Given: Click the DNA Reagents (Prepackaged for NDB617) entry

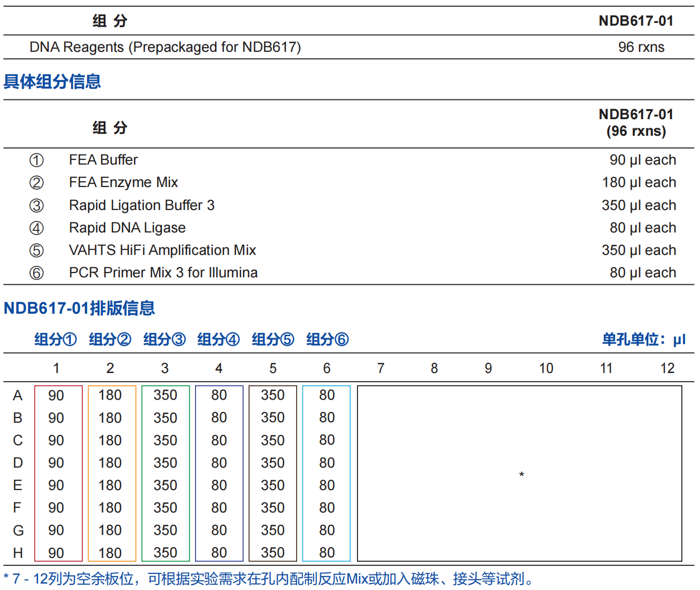Looking at the screenshot, I should click(x=159, y=47).
